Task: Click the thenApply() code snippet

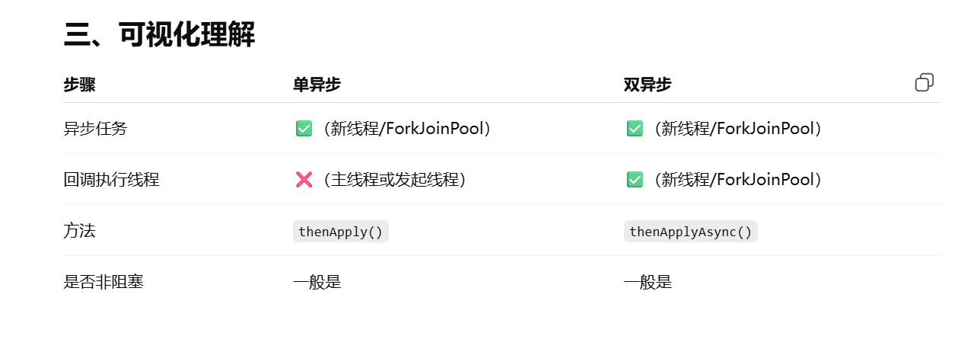Action: pyautogui.click(x=341, y=232)
